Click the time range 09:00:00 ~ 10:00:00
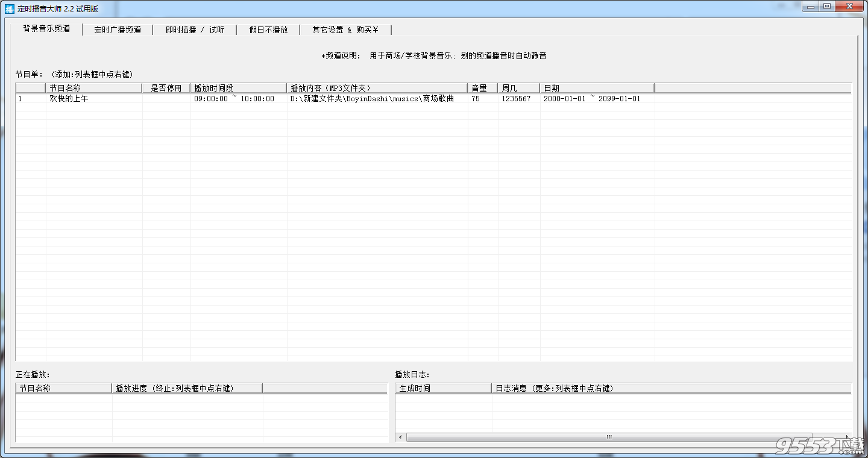The image size is (868, 458). coord(234,99)
